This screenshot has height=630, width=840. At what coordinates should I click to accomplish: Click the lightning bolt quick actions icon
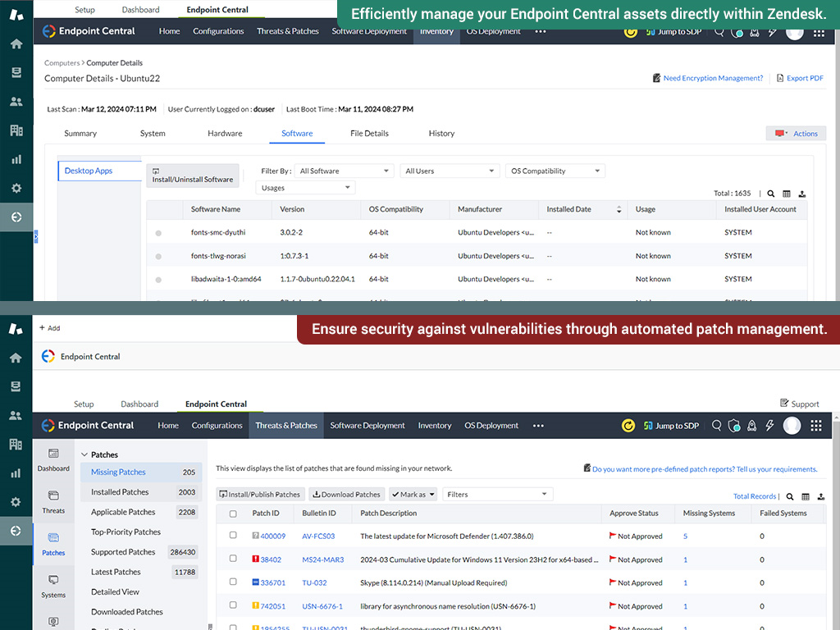pos(771,426)
